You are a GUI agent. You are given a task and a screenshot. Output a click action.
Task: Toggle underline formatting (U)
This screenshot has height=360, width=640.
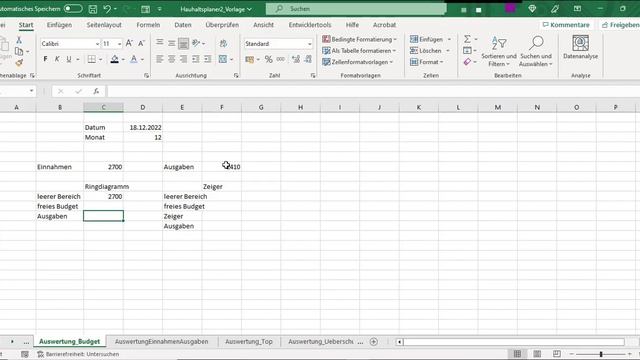(69, 59)
